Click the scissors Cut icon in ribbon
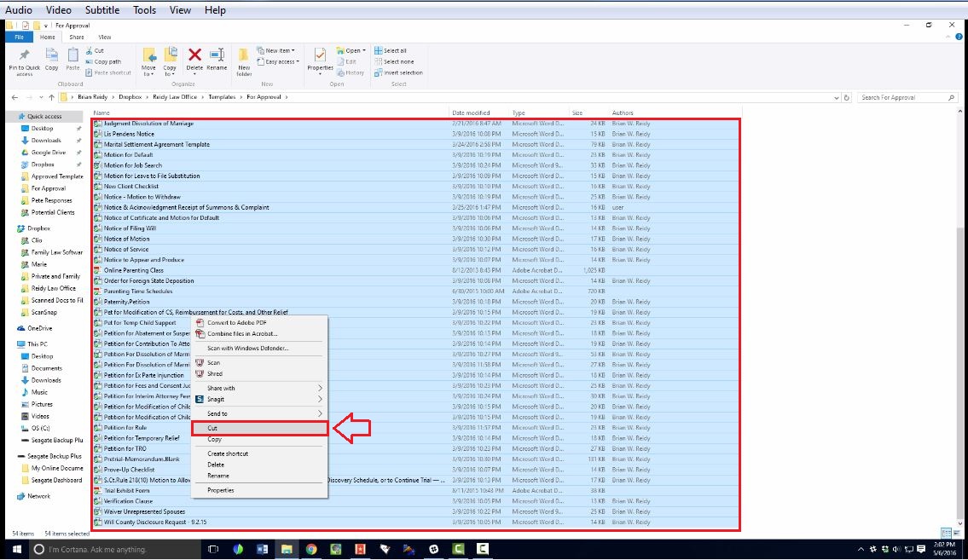The height and width of the screenshot is (560, 968). [x=89, y=50]
